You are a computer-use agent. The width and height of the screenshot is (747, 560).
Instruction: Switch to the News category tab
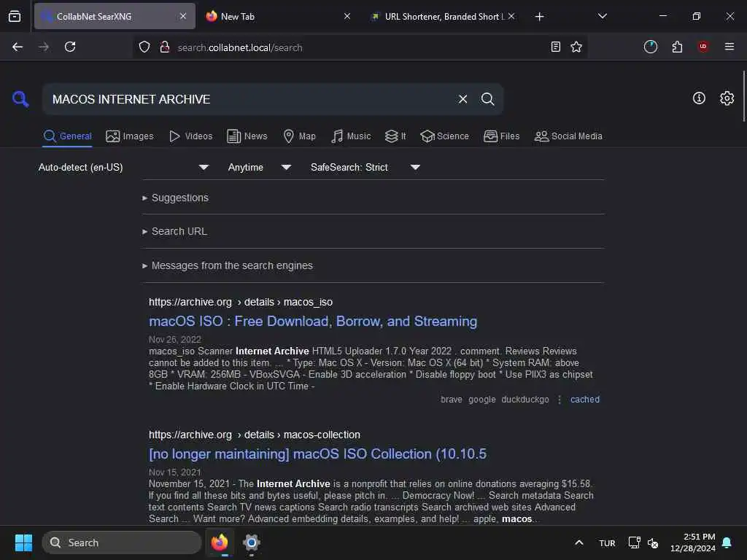click(x=247, y=136)
